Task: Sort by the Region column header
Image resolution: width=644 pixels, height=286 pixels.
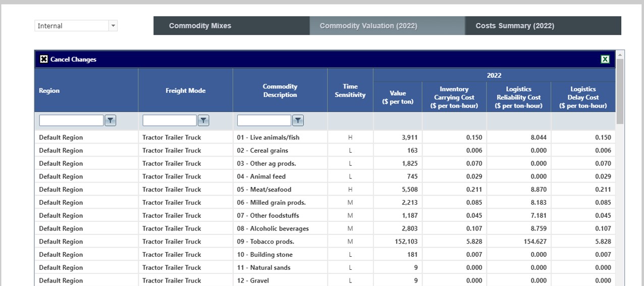Action: pos(86,90)
